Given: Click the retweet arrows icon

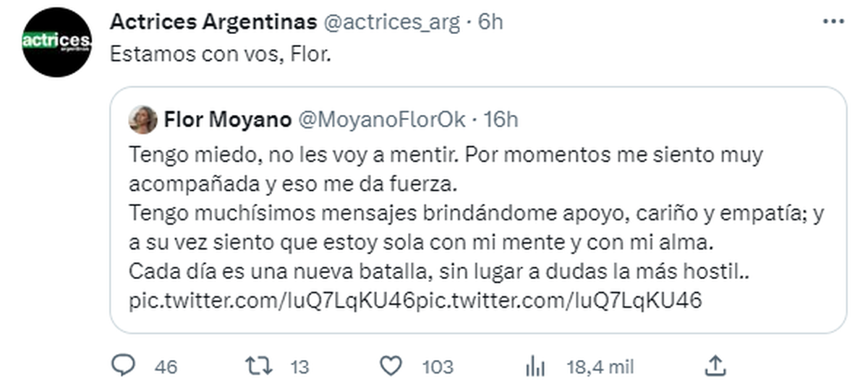Looking at the screenshot, I should [x=258, y=366].
